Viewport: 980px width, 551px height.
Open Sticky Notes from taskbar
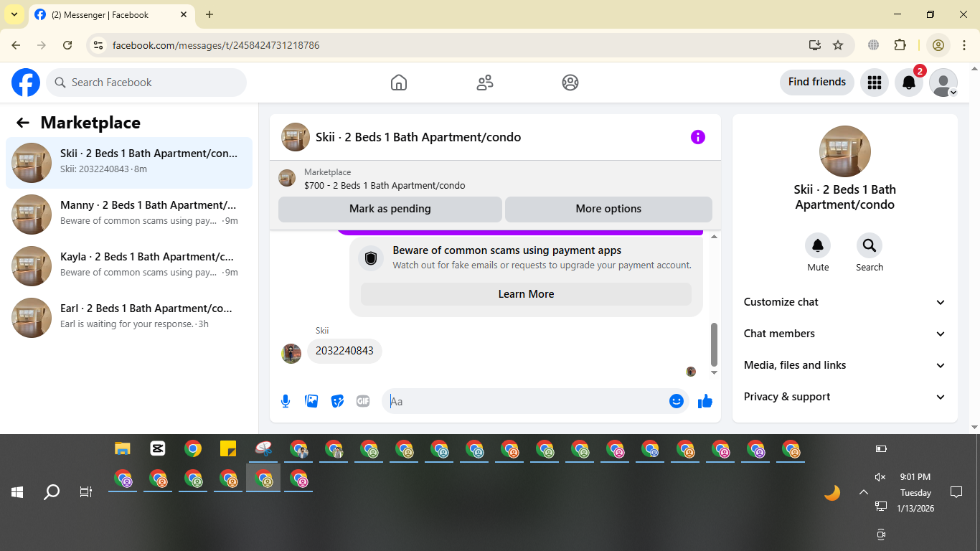(x=228, y=449)
